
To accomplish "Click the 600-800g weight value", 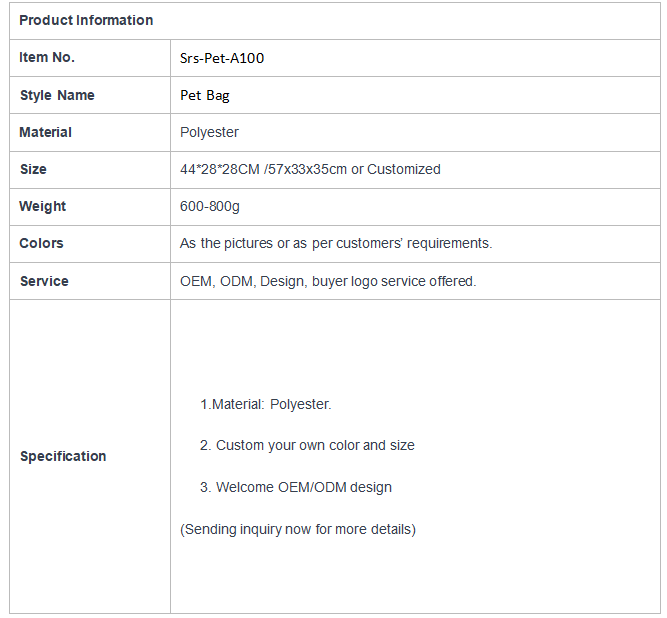I will [210, 206].
